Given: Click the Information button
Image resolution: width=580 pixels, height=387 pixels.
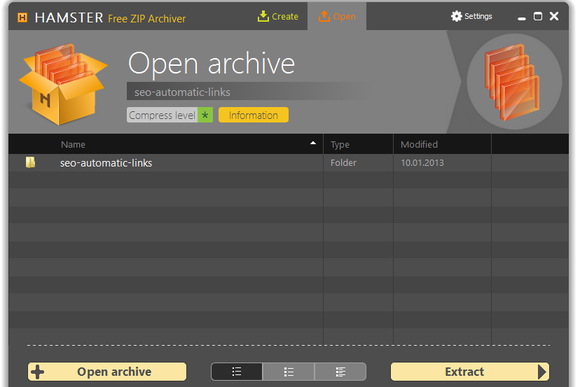Looking at the screenshot, I should point(253,115).
